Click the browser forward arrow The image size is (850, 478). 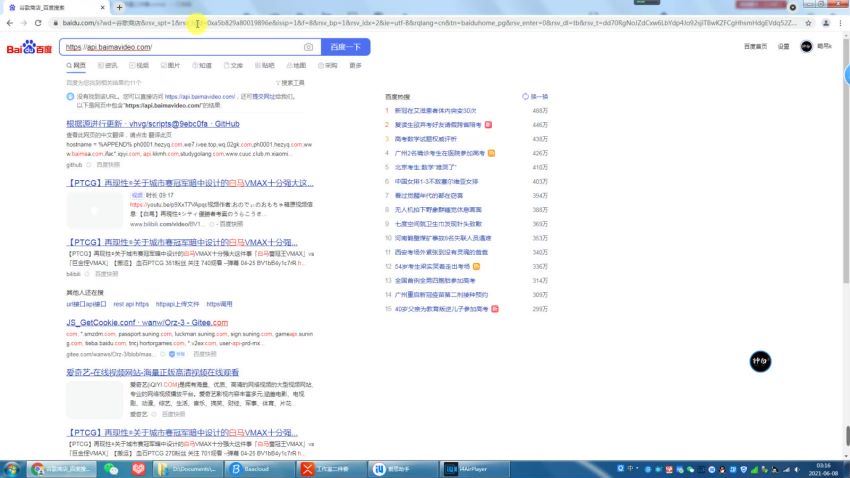pos(24,23)
